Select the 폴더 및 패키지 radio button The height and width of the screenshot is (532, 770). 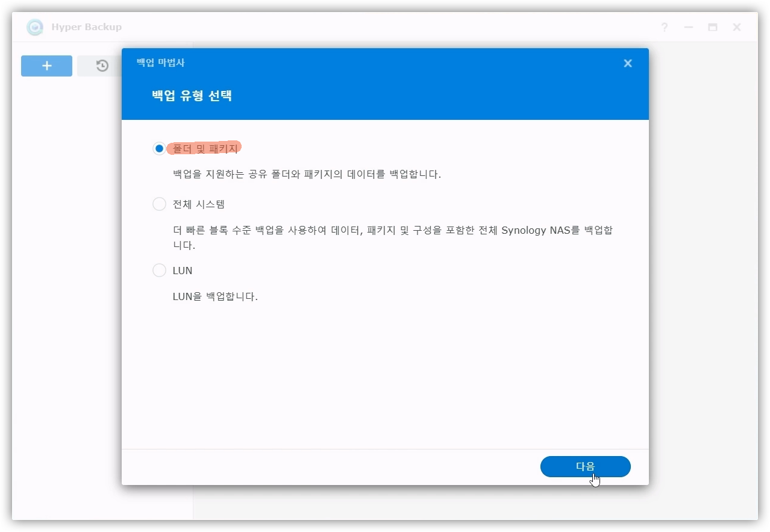point(159,148)
